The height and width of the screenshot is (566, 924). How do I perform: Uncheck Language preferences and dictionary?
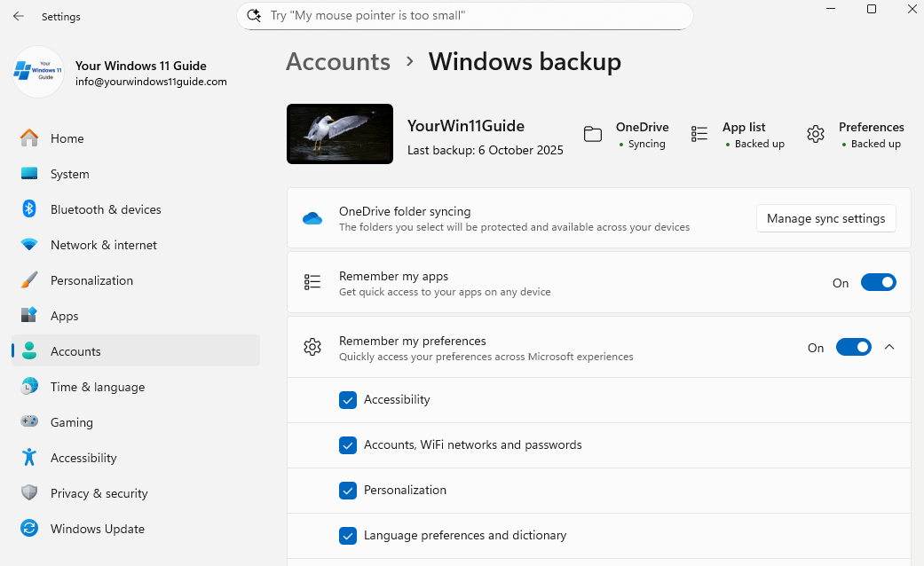pyautogui.click(x=348, y=536)
